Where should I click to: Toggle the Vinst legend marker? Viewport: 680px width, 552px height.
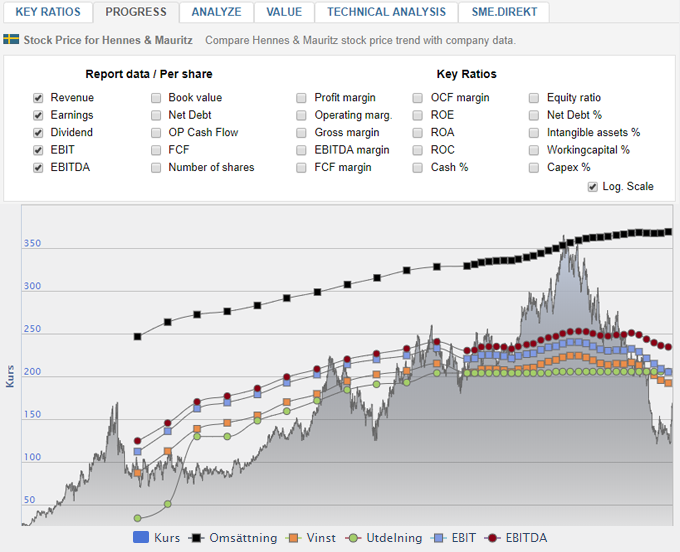click(294, 538)
